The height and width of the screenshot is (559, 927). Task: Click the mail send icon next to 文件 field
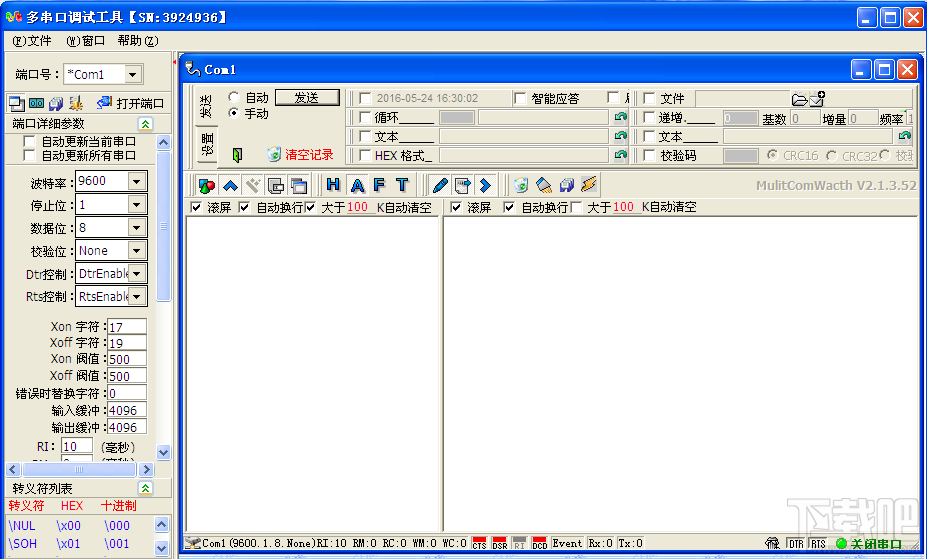(817, 99)
